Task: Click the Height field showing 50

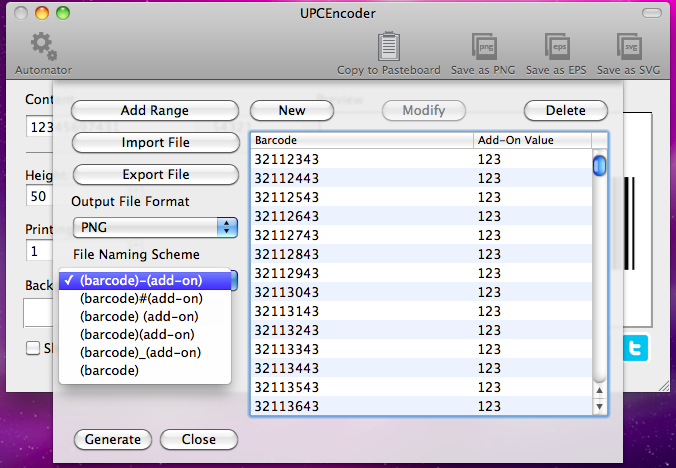Action: (x=40, y=196)
